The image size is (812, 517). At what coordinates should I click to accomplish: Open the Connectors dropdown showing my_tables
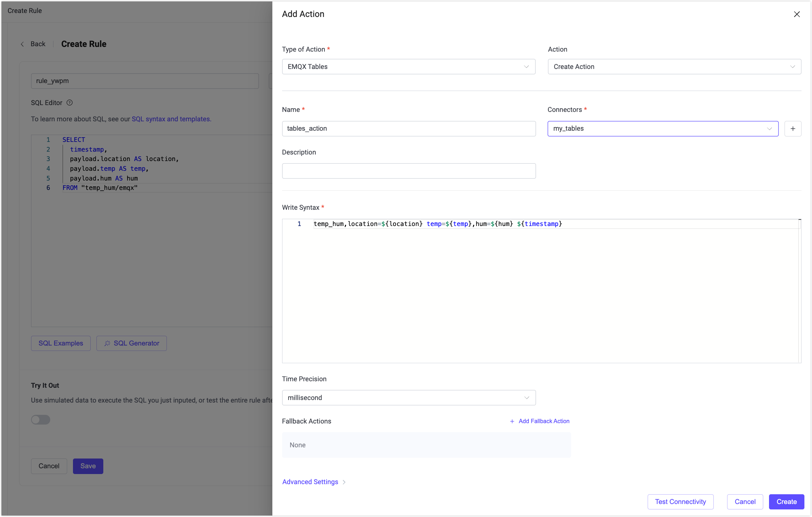662,129
